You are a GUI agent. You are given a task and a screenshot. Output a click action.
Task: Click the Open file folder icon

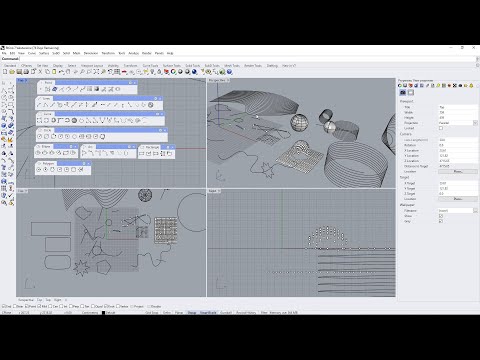pos(12,72)
